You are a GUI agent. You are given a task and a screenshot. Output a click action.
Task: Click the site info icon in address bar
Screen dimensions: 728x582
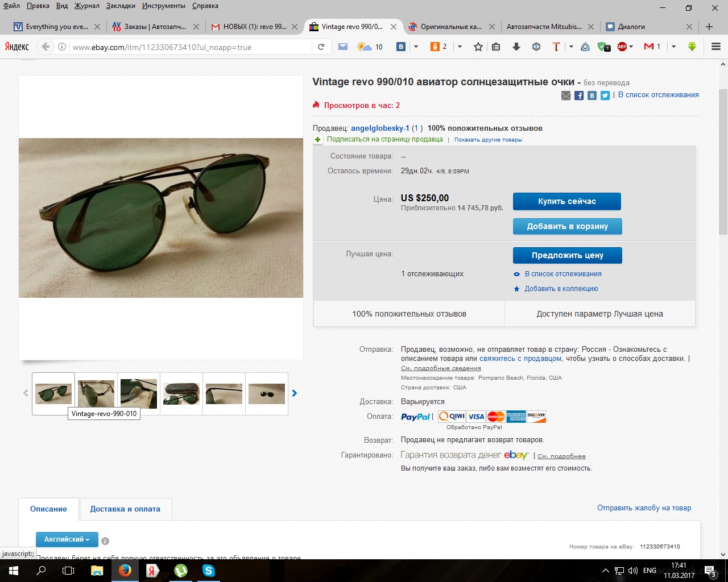63,47
